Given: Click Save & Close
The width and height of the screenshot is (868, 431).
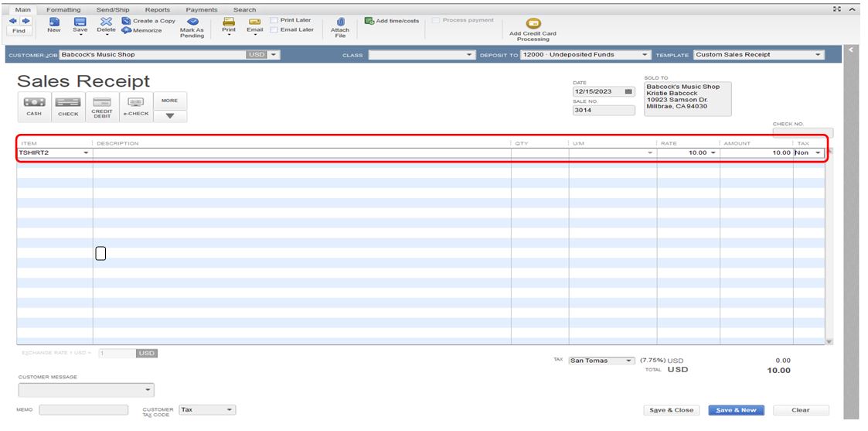Looking at the screenshot, I should coord(671,411).
